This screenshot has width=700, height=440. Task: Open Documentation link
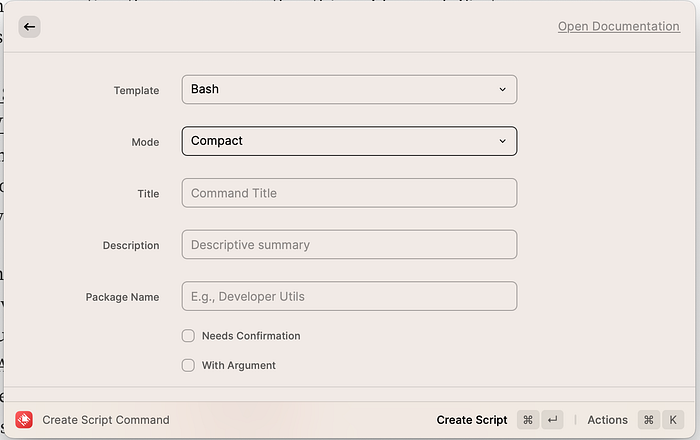[x=619, y=26]
